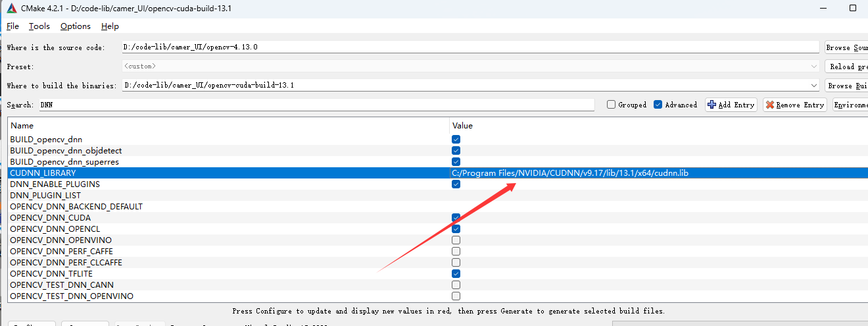Enable the Grouped checkbox

click(x=612, y=105)
